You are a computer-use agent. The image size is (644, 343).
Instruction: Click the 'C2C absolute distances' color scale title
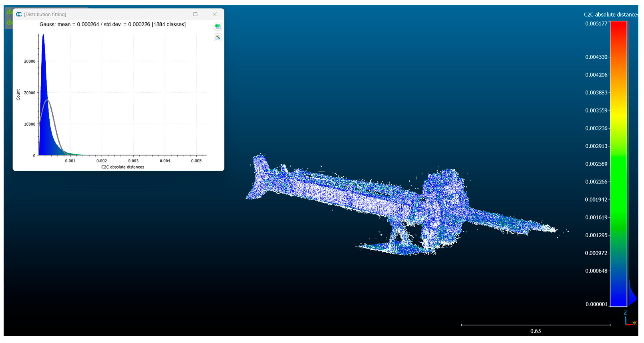coord(611,14)
